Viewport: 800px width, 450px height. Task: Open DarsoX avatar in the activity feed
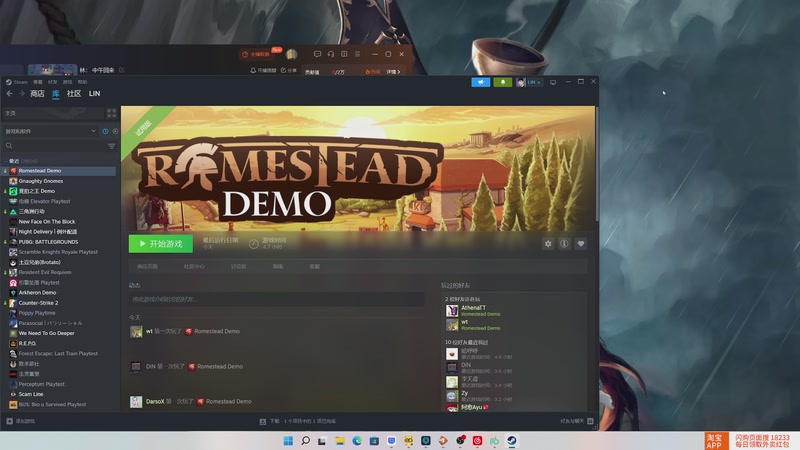tap(136, 402)
